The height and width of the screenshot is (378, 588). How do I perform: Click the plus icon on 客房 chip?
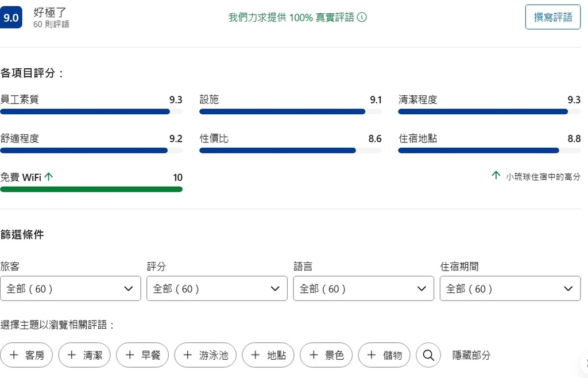[x=14, y=355]
